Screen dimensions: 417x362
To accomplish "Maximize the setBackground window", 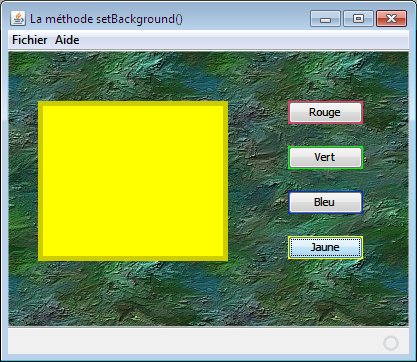I will pos(358,19).
